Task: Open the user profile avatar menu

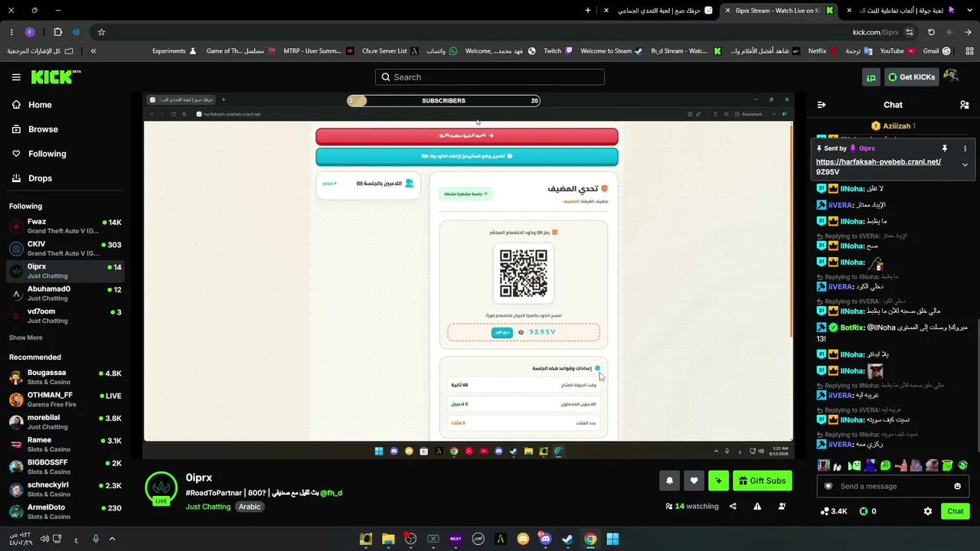Action: coord(951,77)
